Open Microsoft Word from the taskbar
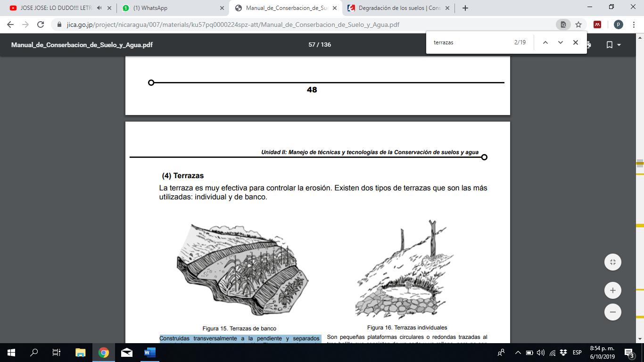Image resolution: width=644 pixels, height=362 pixels. click(150, 353)
